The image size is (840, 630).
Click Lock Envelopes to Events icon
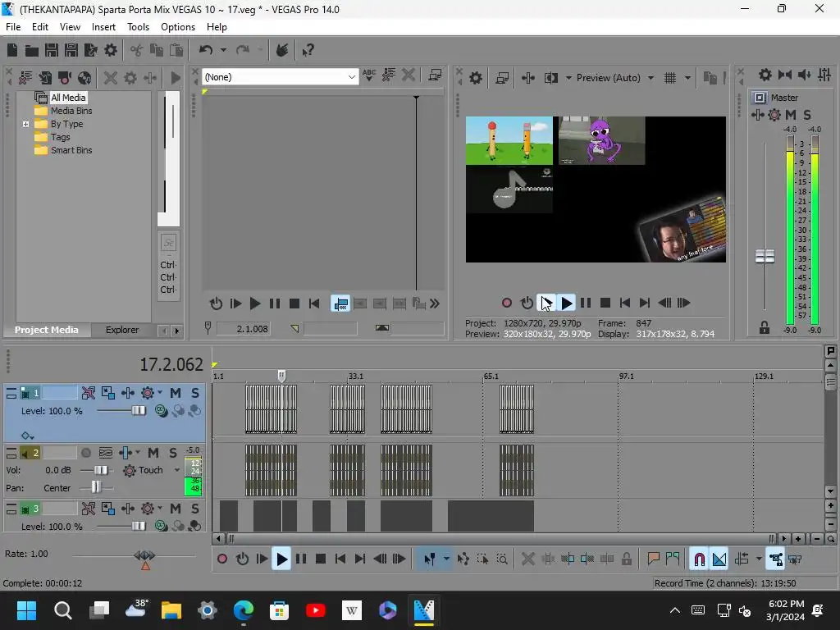pos(775,559)
